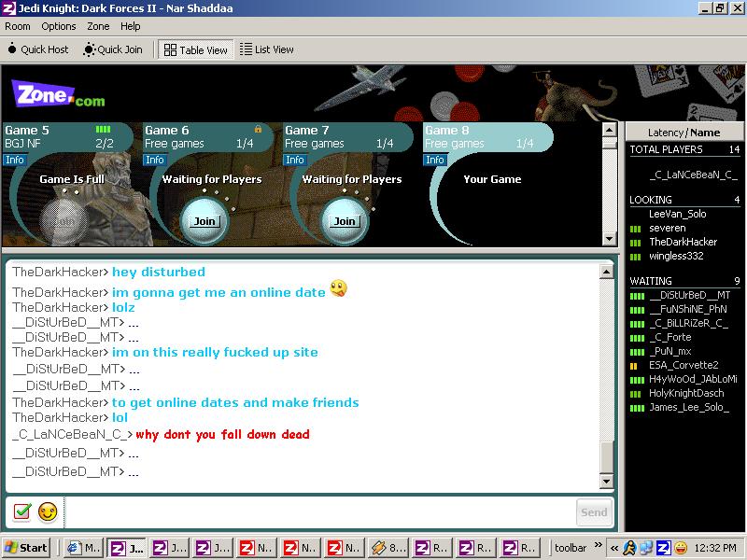This screenshot has height=560, width=747.
Task: Click blue Zone tray icon
Action: [x=663, y=548]
